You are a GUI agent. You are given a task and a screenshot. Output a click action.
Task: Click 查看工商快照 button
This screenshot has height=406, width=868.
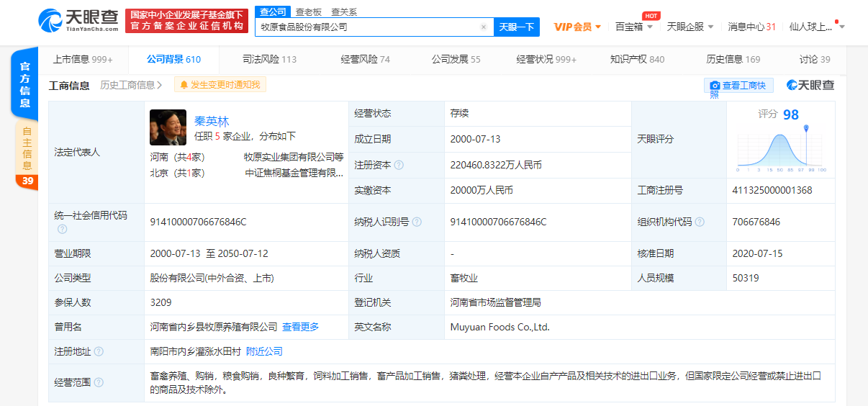coord(738,85)
